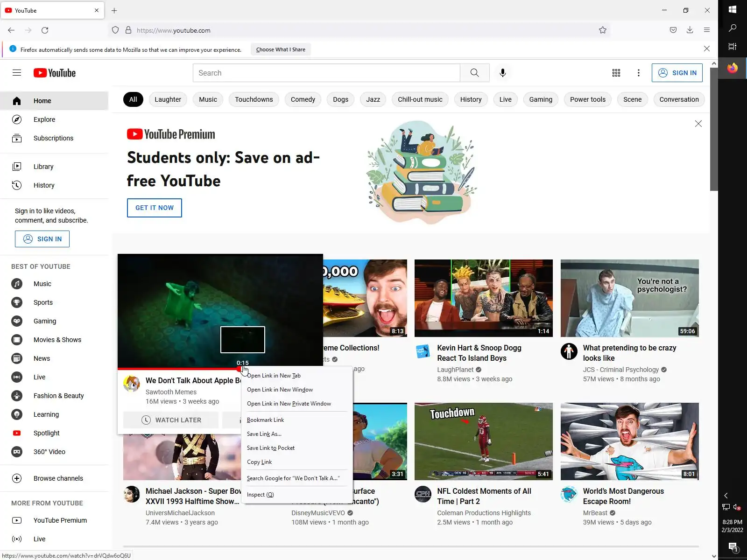This screenshot has height=560, width=747.
Task: Open the YouTube apps grid
Action: point(616,73)
